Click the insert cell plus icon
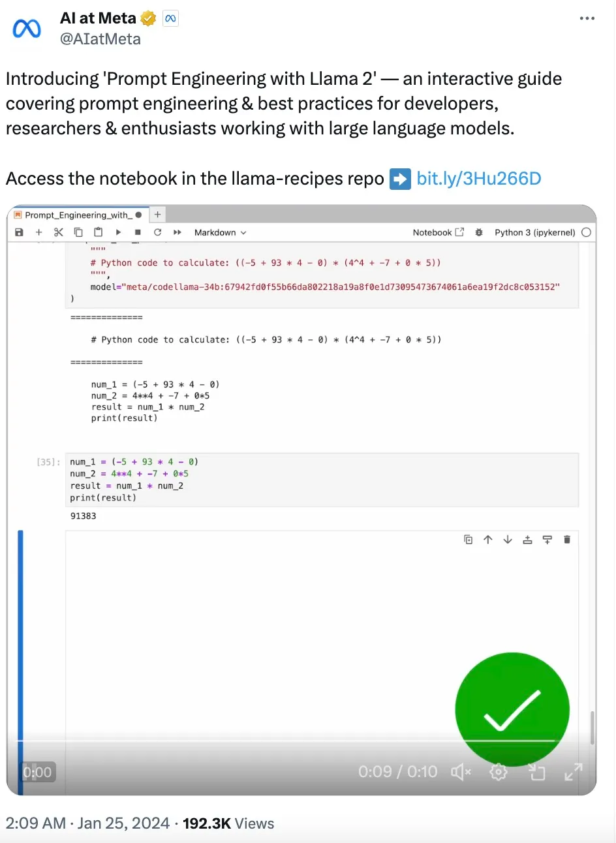 [x=38, y=232]
